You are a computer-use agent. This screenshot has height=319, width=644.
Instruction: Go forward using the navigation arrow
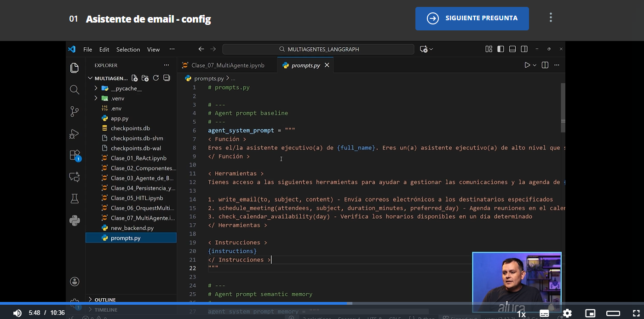(x=213, y=49)
